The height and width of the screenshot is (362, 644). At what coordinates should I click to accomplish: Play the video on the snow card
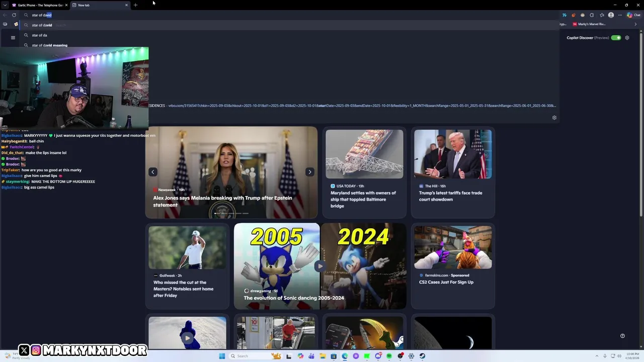point(187,338)
